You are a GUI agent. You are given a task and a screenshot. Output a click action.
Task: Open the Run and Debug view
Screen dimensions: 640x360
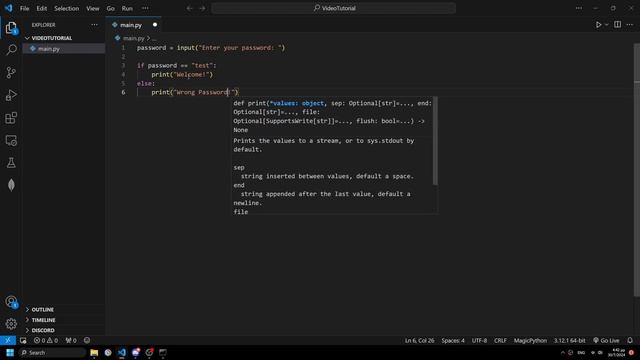pyautogui.click(x=11, y=95)
